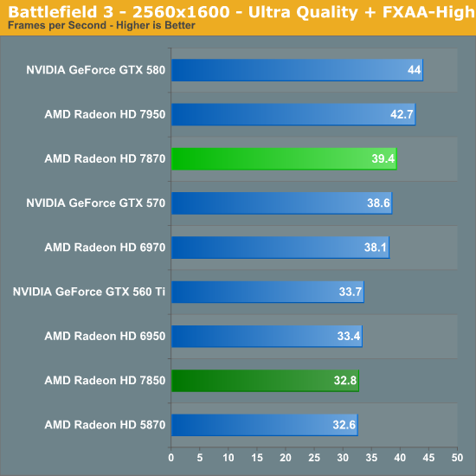Click the label 'AMD Radeon HD 5870'
Screen dimensions: 476x476
(105, 425)
